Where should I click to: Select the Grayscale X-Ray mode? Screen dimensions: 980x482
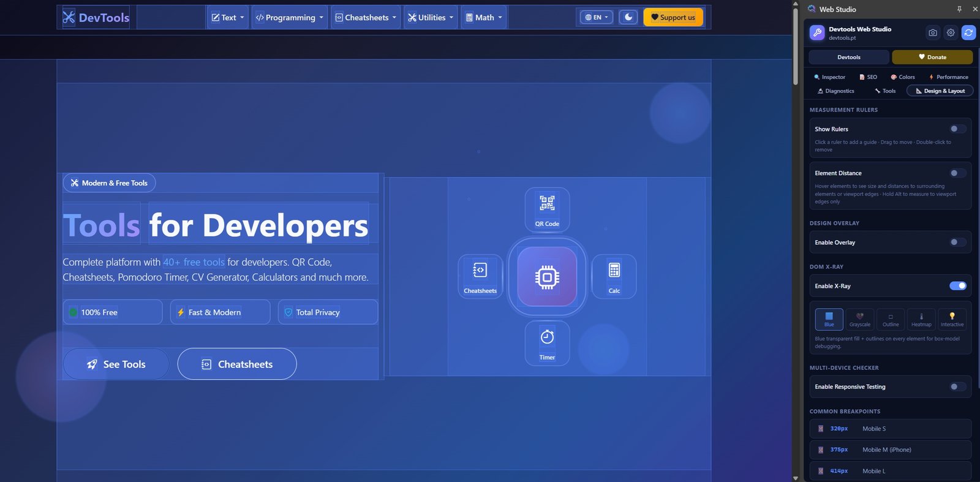coord(859,319)
